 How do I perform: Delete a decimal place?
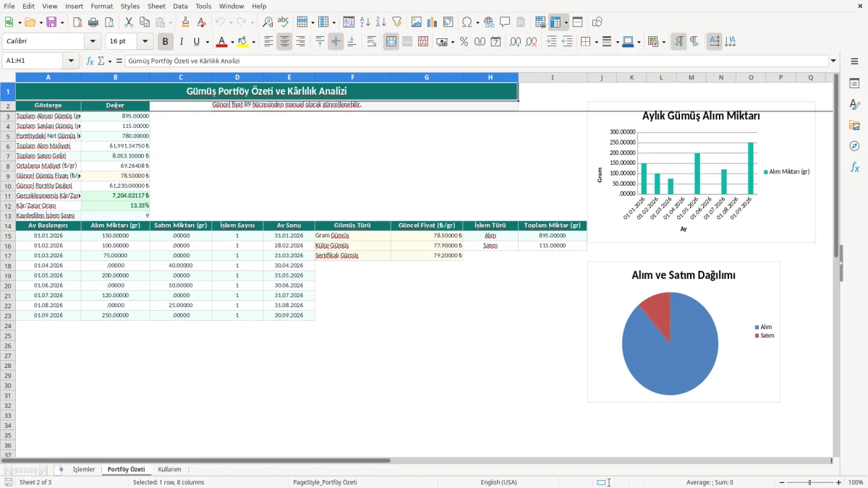pos(532,42)
